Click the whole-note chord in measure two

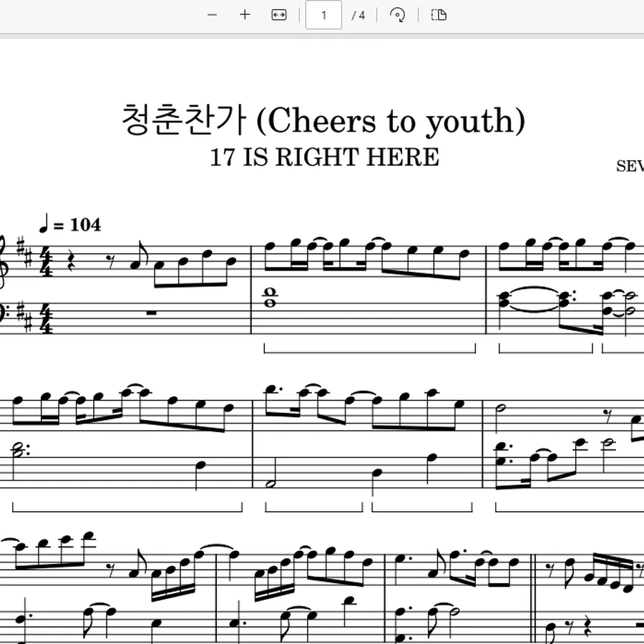270,298
